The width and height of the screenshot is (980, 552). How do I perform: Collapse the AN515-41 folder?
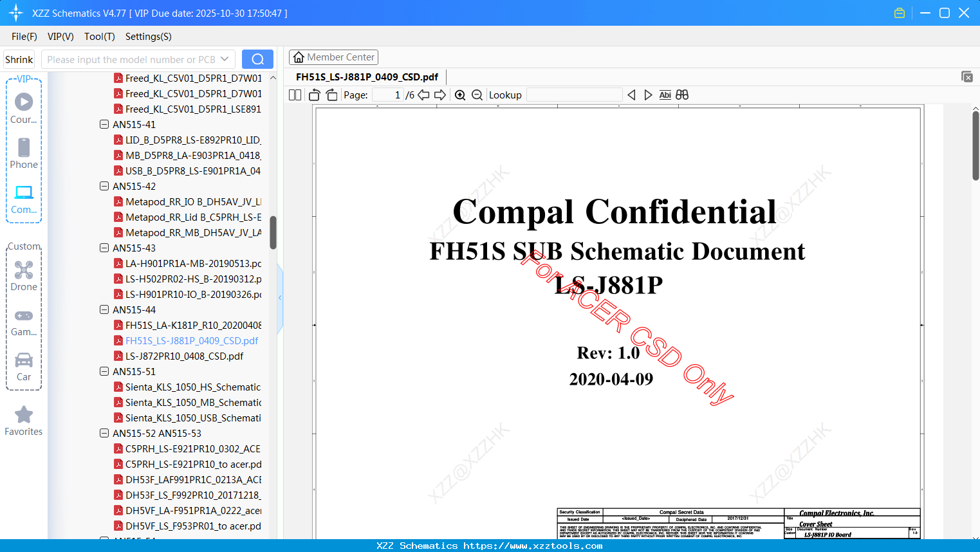click(104, 124)
